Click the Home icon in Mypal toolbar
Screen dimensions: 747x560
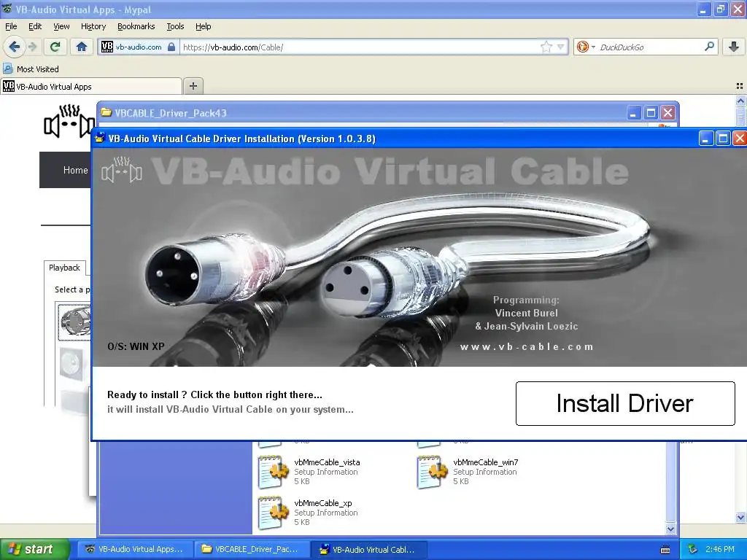coord(82,47)
